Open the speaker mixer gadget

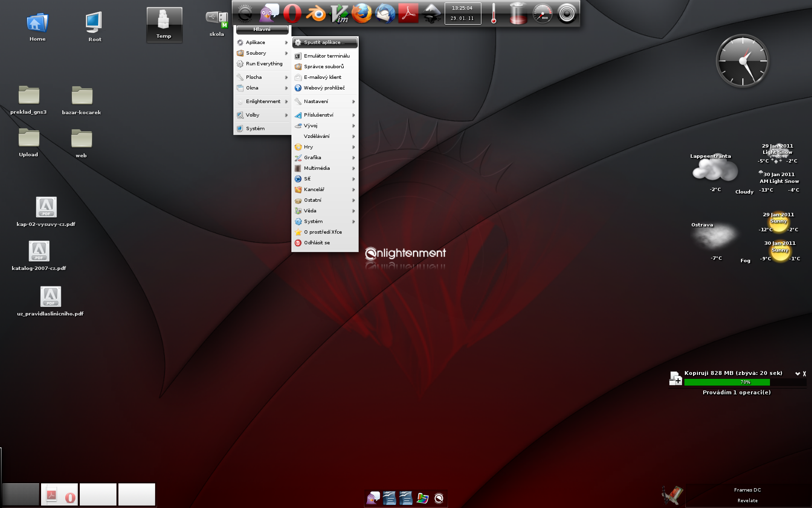[567, 13]
